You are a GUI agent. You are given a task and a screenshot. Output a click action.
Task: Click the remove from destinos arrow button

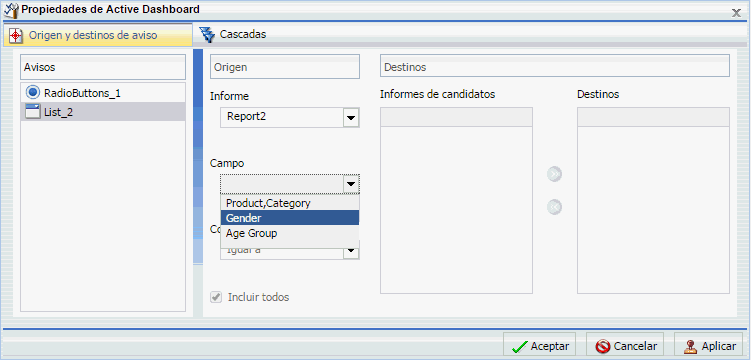[x=555, y=207]
